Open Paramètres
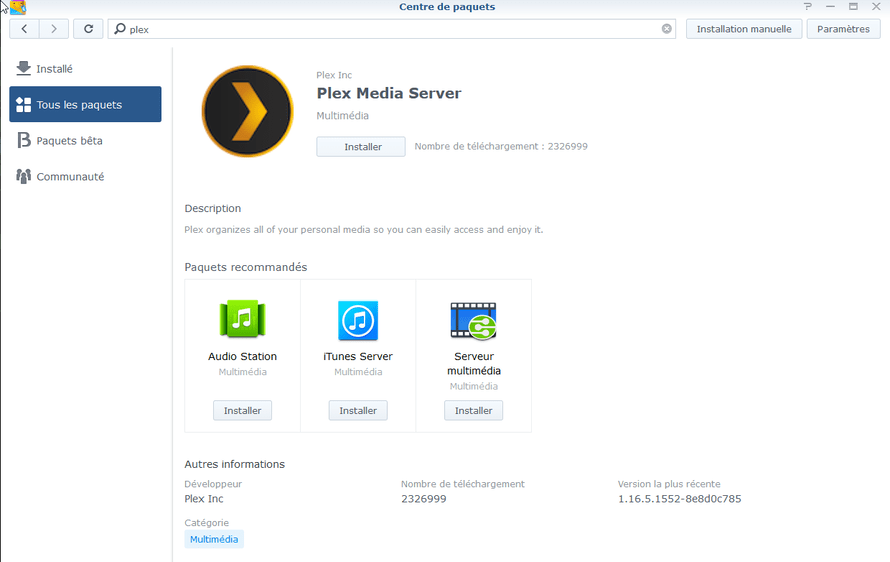890x562 pixels. click(843, 29)
